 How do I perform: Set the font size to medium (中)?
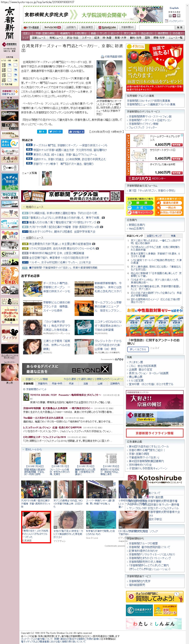(174, 16)
